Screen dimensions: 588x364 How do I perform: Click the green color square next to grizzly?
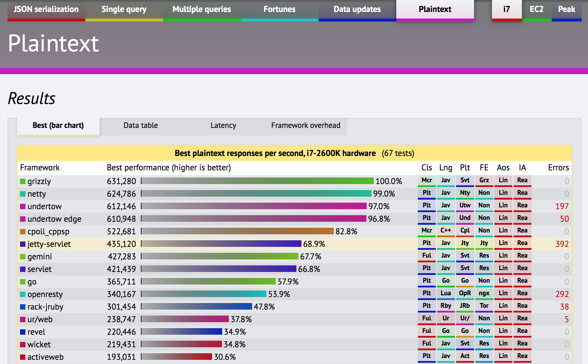point(23,181)
